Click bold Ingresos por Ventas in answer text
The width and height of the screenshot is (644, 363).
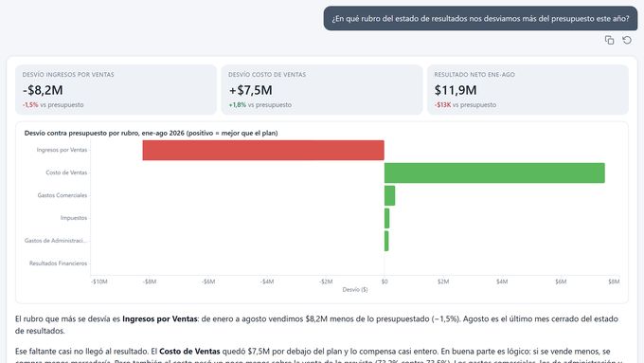pos(160,318)
